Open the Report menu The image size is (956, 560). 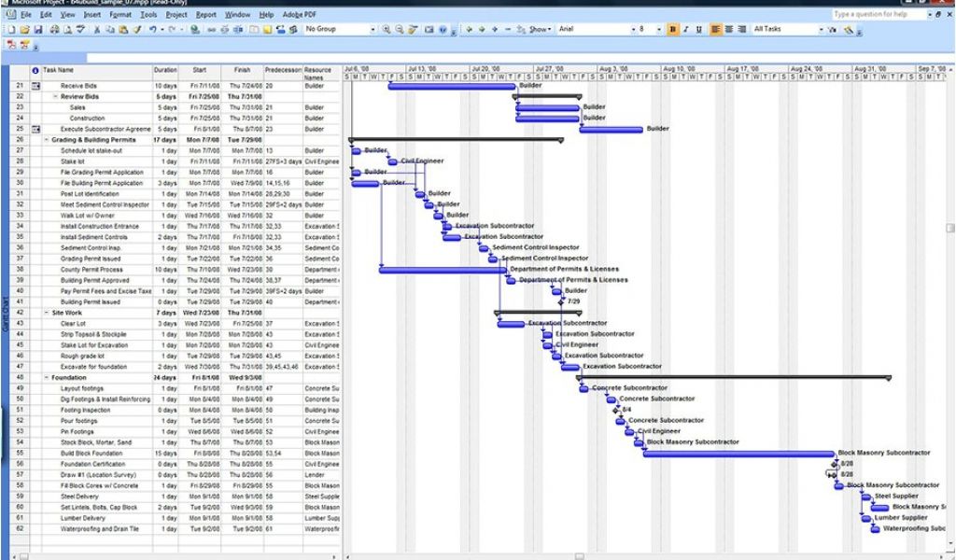click(206, 14)
